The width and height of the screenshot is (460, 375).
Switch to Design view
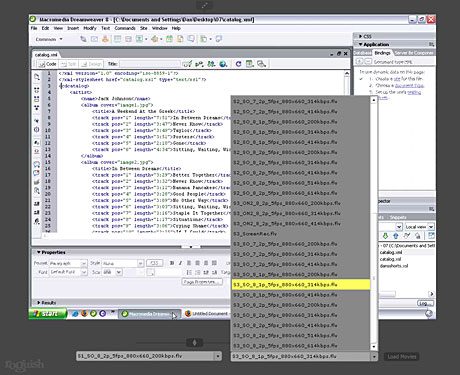pyautogui.click(x=92, y=64)
